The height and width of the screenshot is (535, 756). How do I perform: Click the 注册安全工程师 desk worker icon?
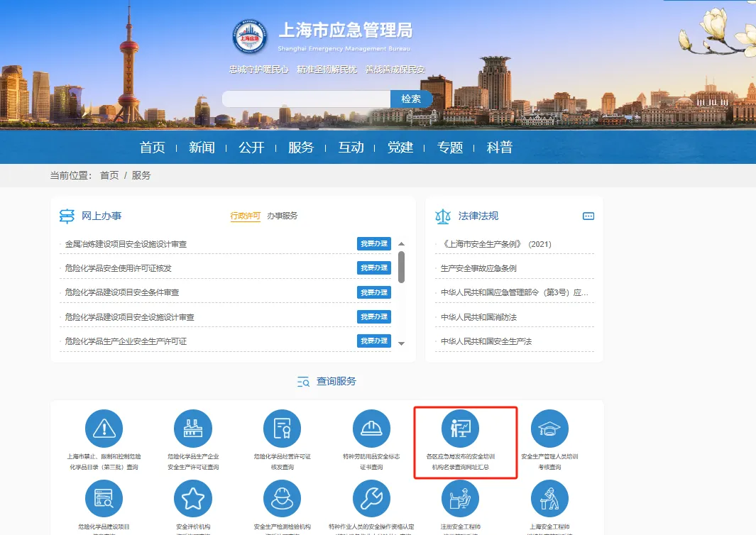pyautogui.click(x=460, y=499)
